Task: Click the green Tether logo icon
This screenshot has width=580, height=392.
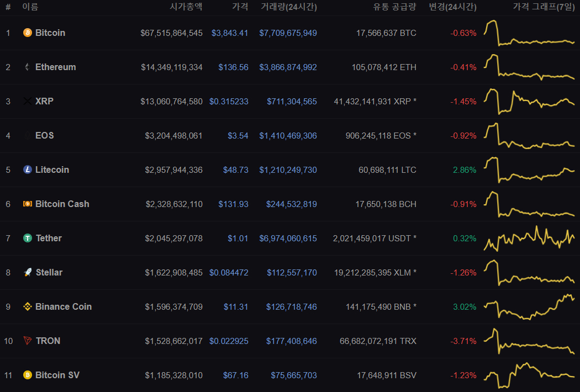Action: point(28,238)
